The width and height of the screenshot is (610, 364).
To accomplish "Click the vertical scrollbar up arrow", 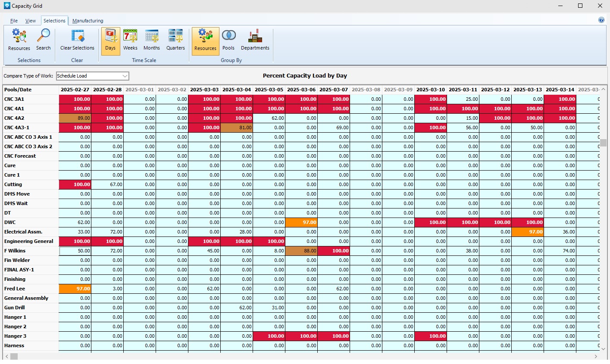I will coord(603,89).
